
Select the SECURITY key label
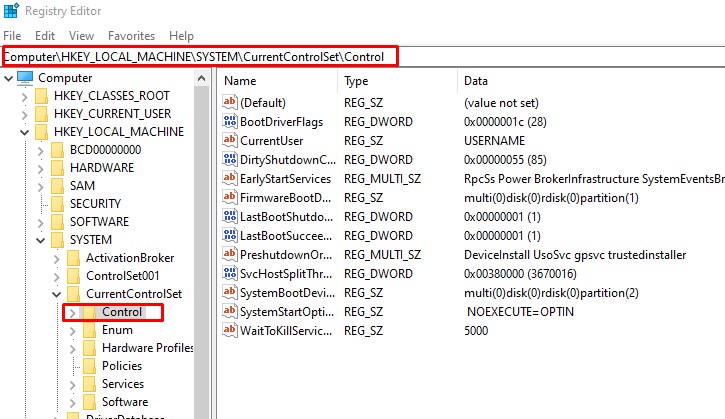click(95, 203)
